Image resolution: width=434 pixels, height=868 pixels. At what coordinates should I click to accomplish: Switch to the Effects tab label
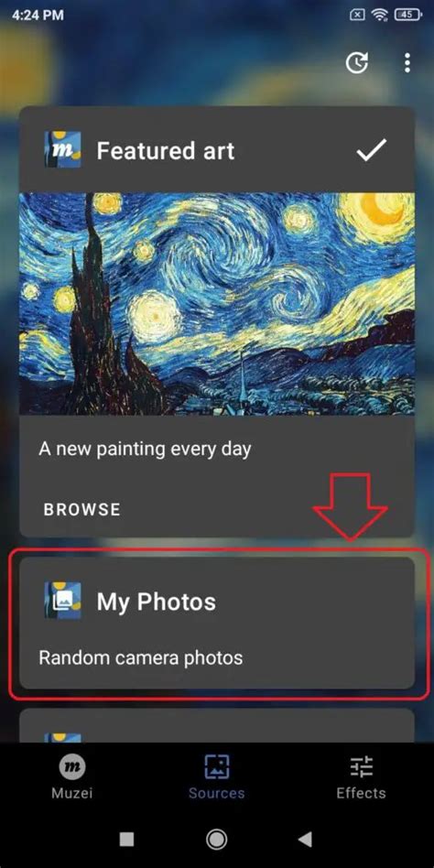[362, 793]
